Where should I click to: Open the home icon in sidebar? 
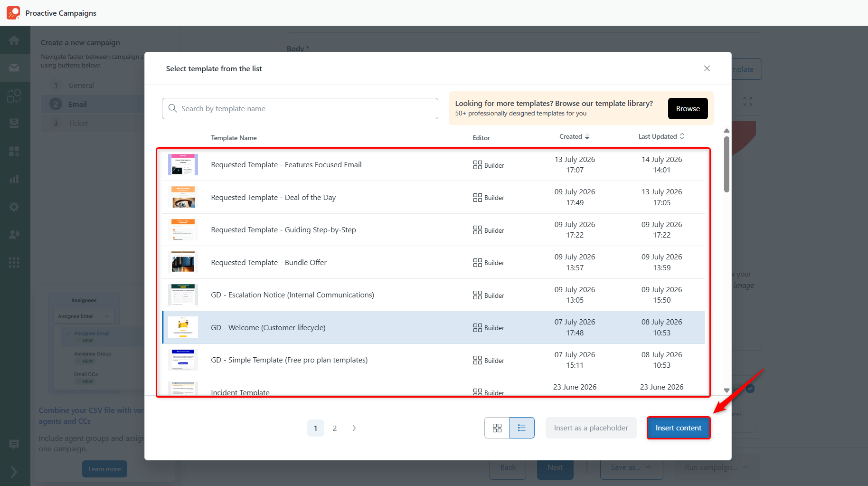14,40
